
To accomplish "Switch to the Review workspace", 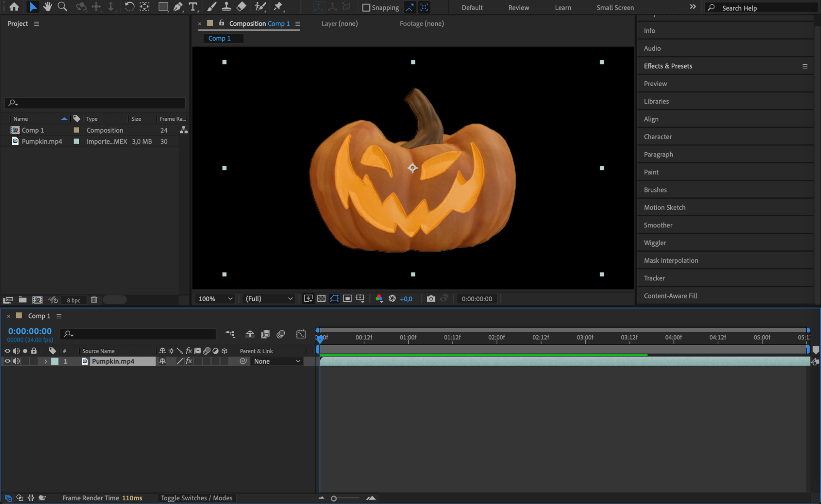I will (x=518, y=7).
